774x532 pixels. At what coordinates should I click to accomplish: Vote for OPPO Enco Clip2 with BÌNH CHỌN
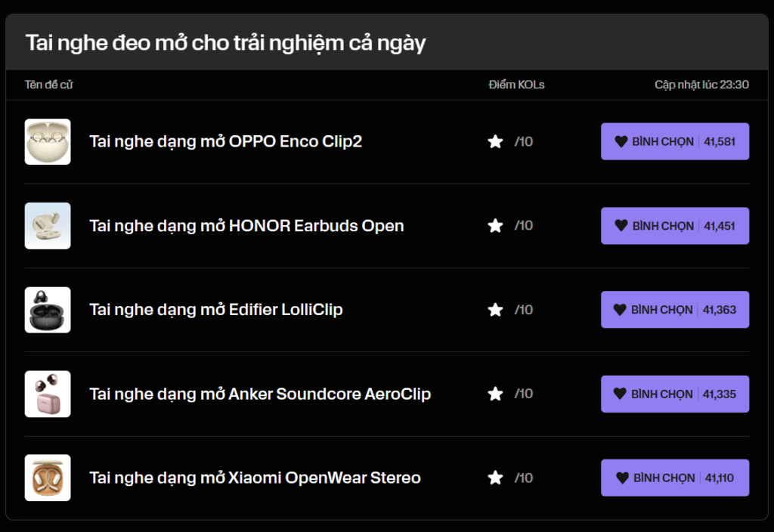click(675, 141)
